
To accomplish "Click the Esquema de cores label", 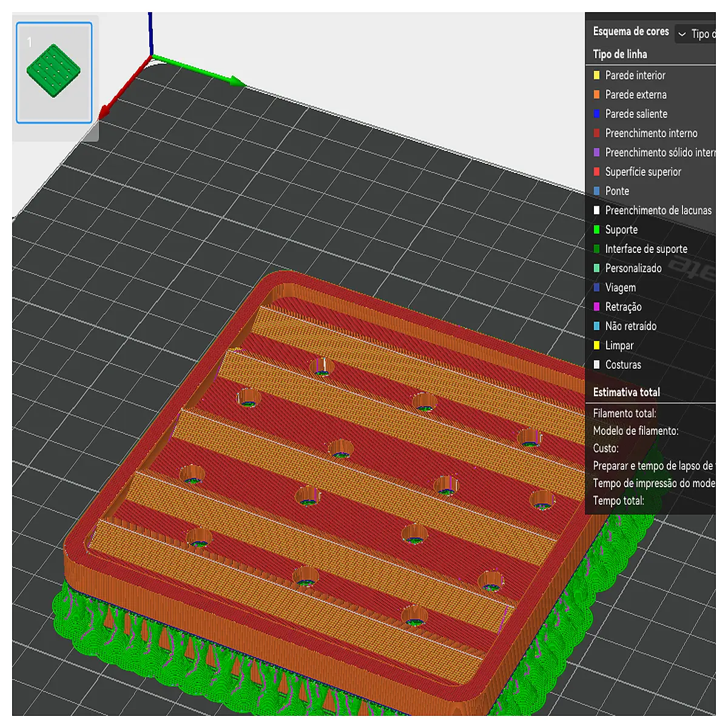I will 631,32.
